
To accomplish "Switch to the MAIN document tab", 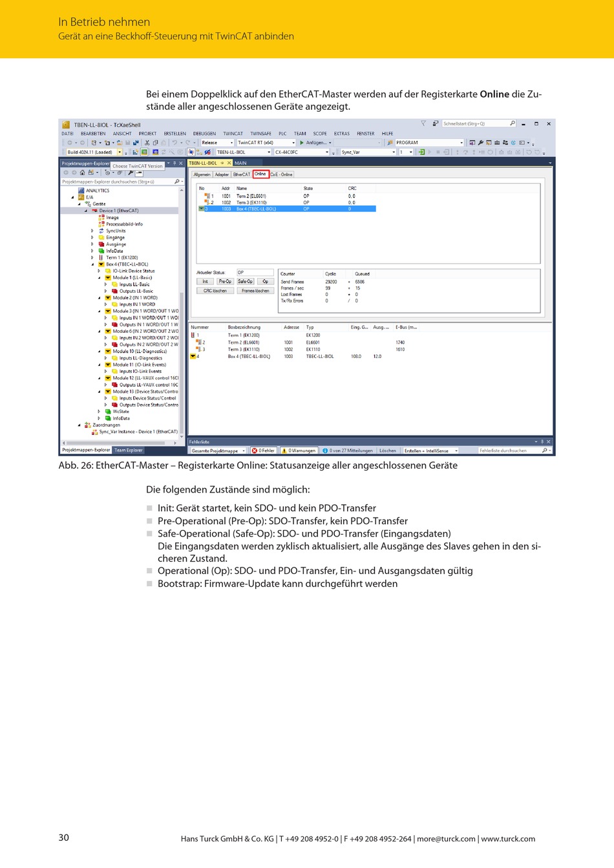I will pyautogui.click(x=240, y=163).
